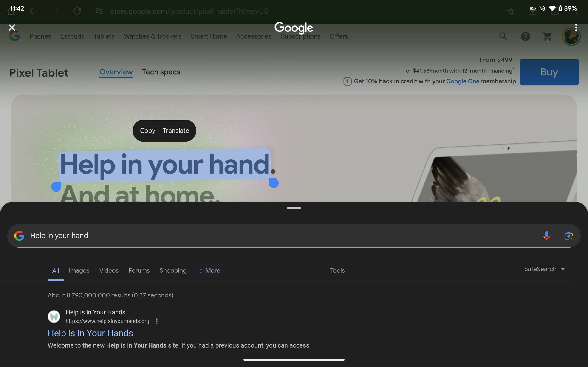Open Chrome's three-dot browser menu
Screen dimensions: 588x367
[576, 27]
